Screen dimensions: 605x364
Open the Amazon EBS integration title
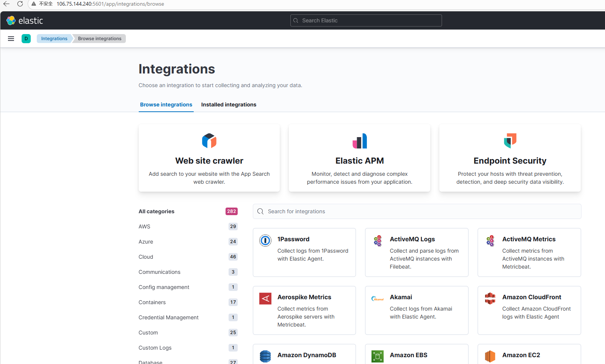point(409,355)
